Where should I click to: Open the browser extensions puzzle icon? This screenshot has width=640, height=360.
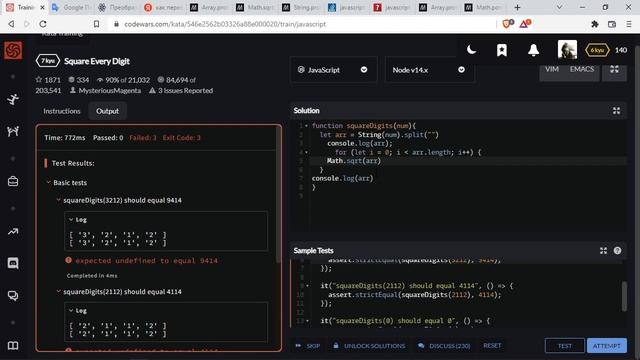595,24
